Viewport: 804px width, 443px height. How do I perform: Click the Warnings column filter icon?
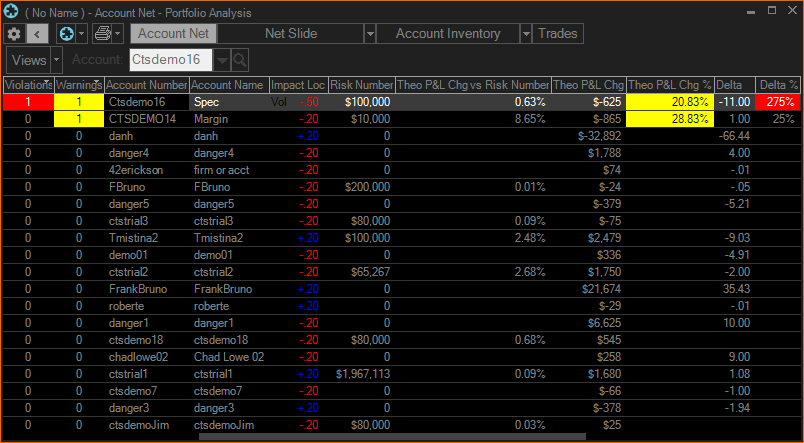click(98, 85)
